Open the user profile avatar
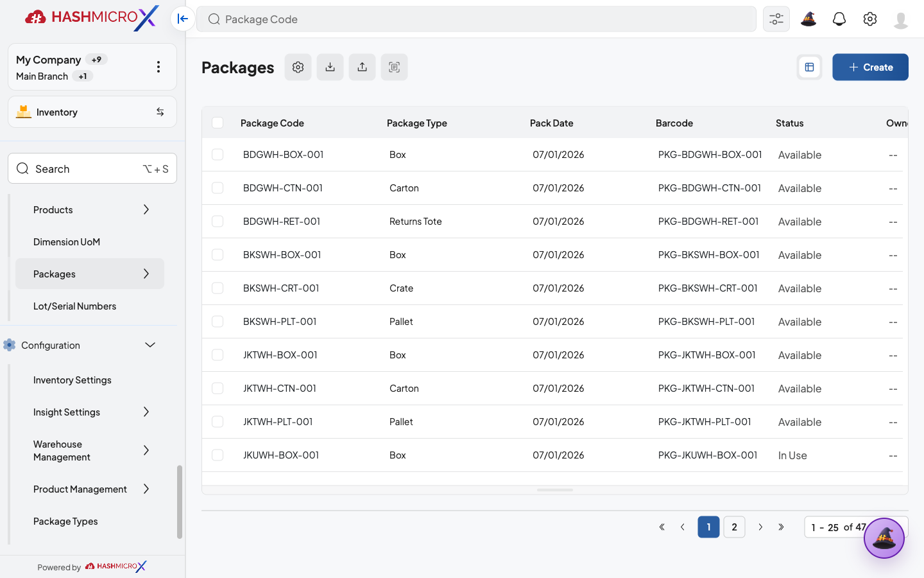This screenshot has height=578, width=924. coord(901,20)
